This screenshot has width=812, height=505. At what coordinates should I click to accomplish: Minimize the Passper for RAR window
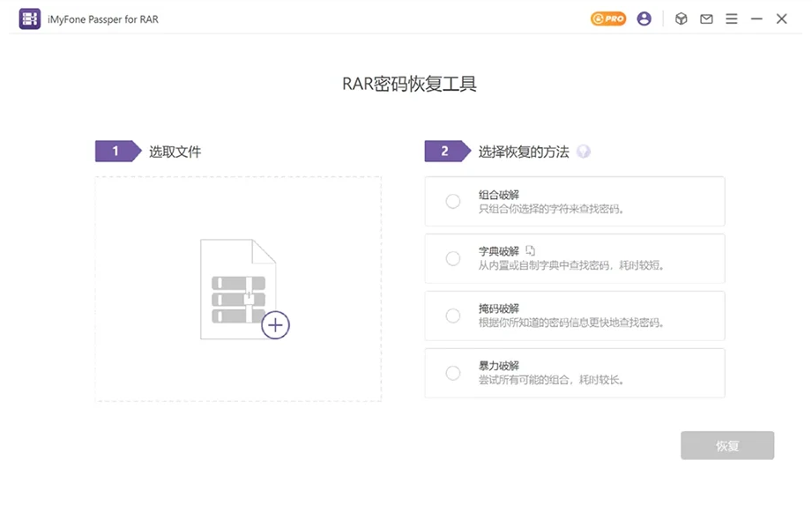[756, 19]
